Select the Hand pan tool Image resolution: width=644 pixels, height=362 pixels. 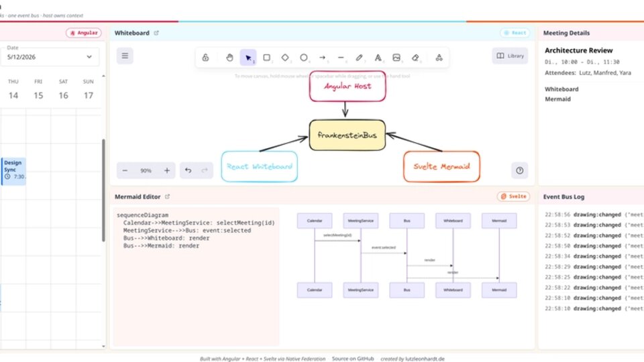(x=229, y=58)
